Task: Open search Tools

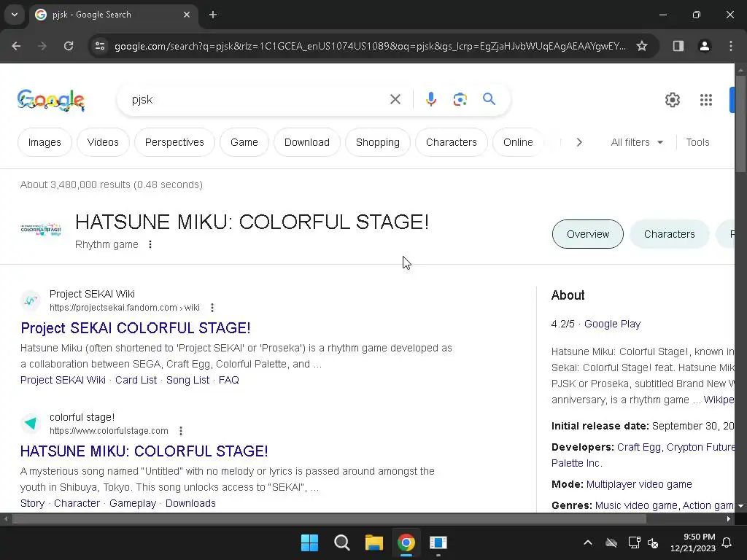Action: 697,142
